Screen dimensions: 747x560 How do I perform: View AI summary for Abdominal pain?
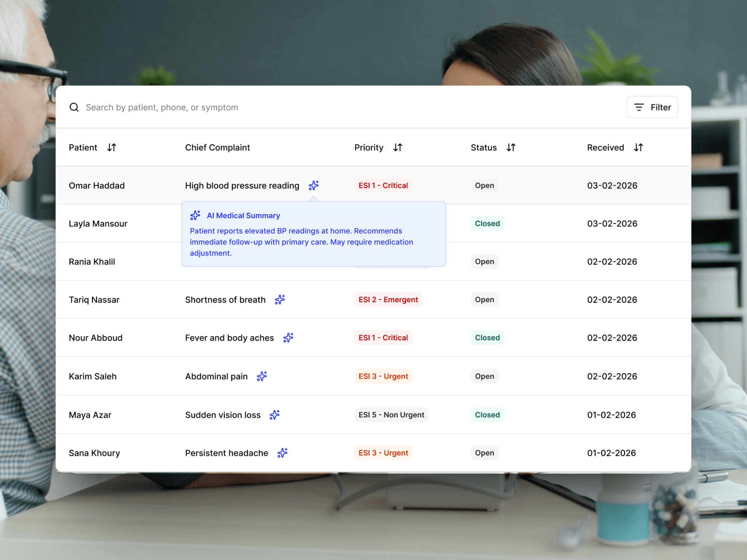[x=262, y=376]
